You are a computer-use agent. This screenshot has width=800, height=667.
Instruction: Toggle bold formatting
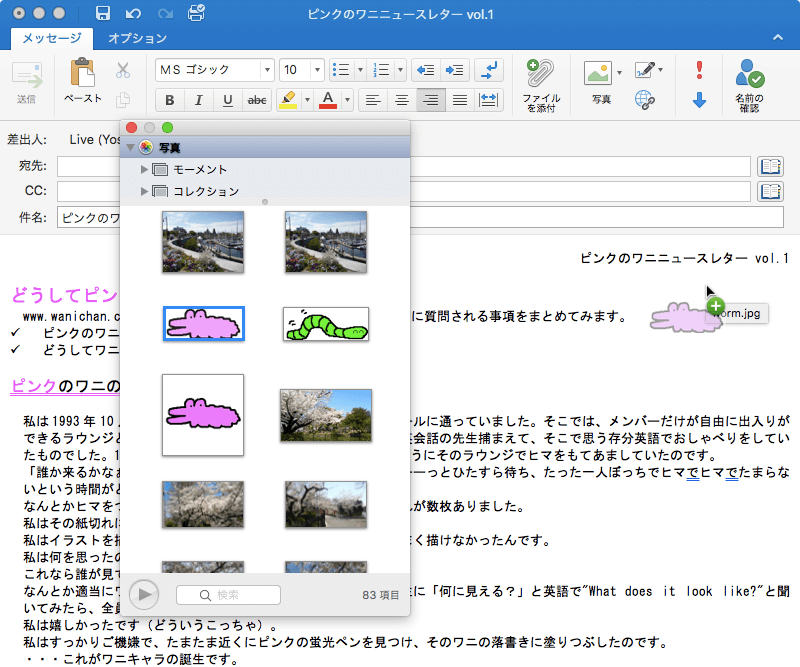pos(169,99)
